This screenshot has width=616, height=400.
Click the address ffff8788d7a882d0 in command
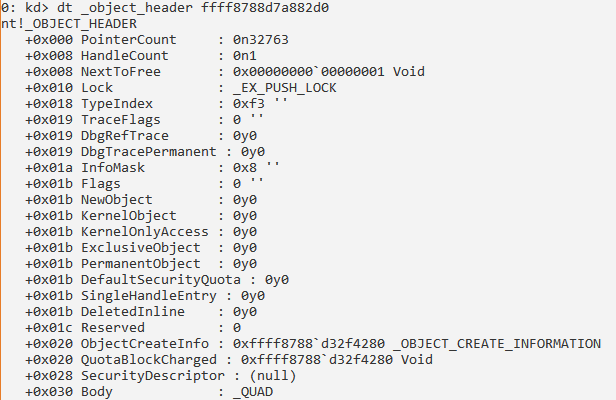tap(265, 7)
